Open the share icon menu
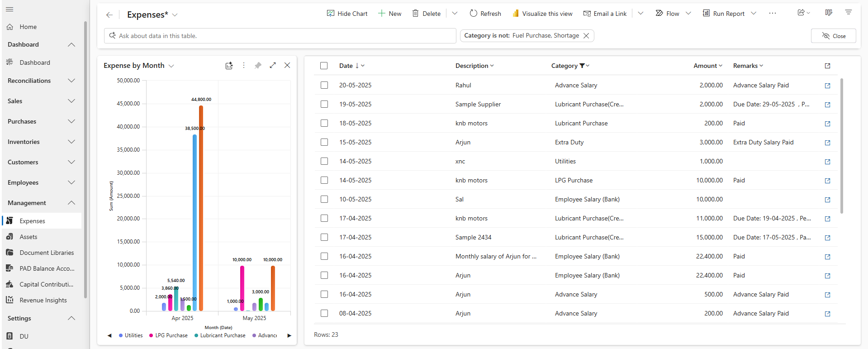Image resolution: width=868 pixels, height=349 pixels. coord(803,13)
